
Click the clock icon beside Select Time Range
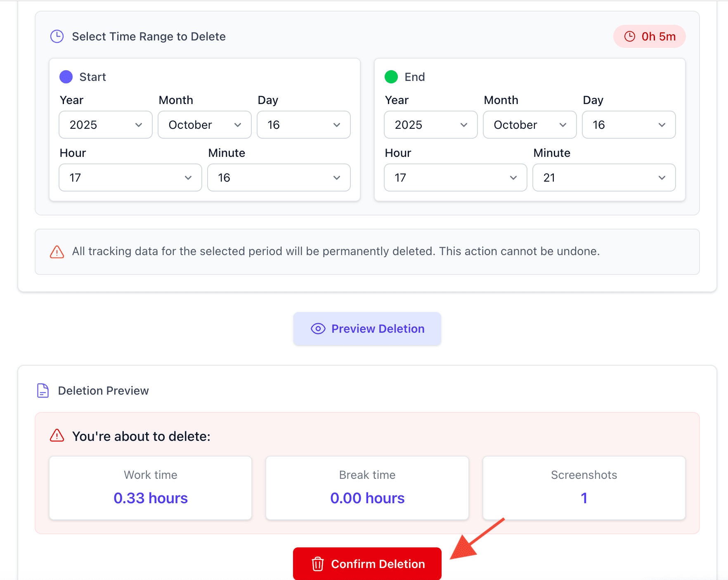pyautogui.click(x=57, y=36)
